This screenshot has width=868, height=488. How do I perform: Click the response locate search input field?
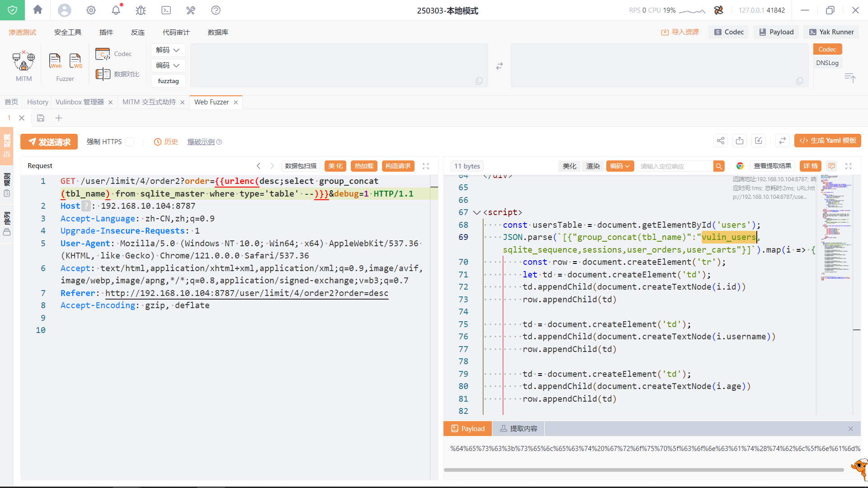point(674,166)
